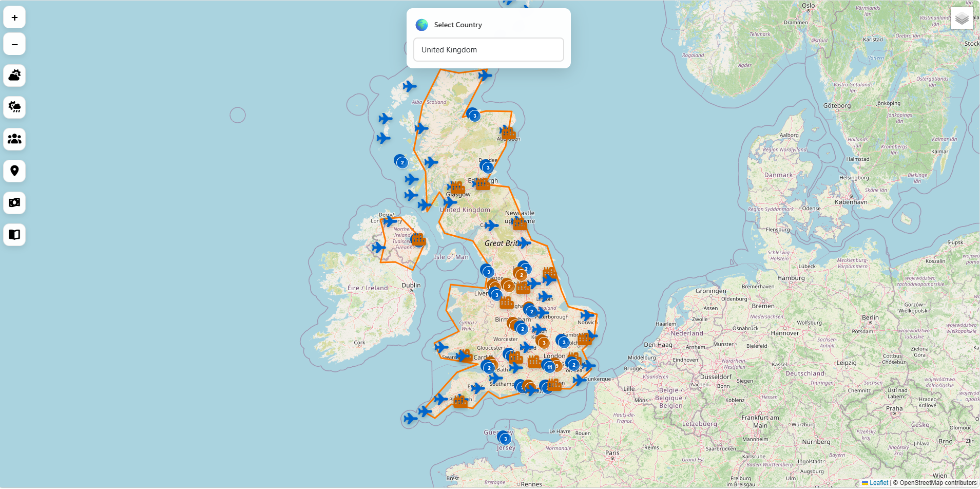
Task: Expand the Jersey cluster marker with 3
Action: click(506, 439)
